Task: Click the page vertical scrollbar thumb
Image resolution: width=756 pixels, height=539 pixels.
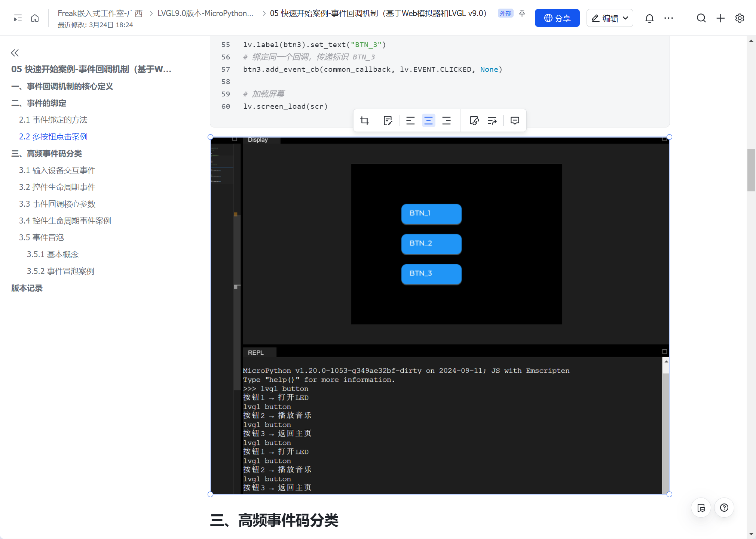Action: 751,170
